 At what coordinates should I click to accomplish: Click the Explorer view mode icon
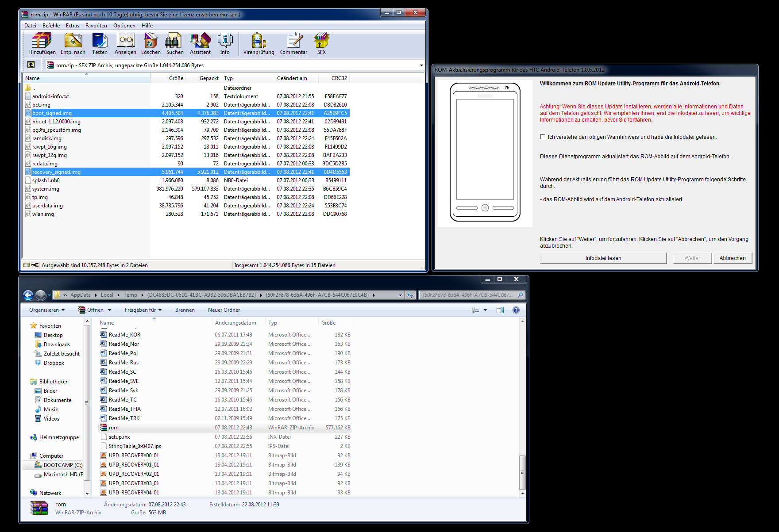click(476, 310)
